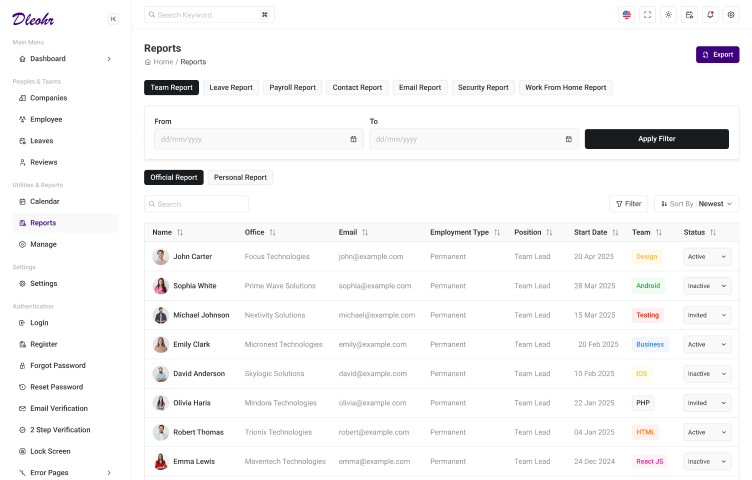The height and width of the screenshot is (480, 752).
Task: Follow the Home breadcrumb link
Action: coord(163,62)
